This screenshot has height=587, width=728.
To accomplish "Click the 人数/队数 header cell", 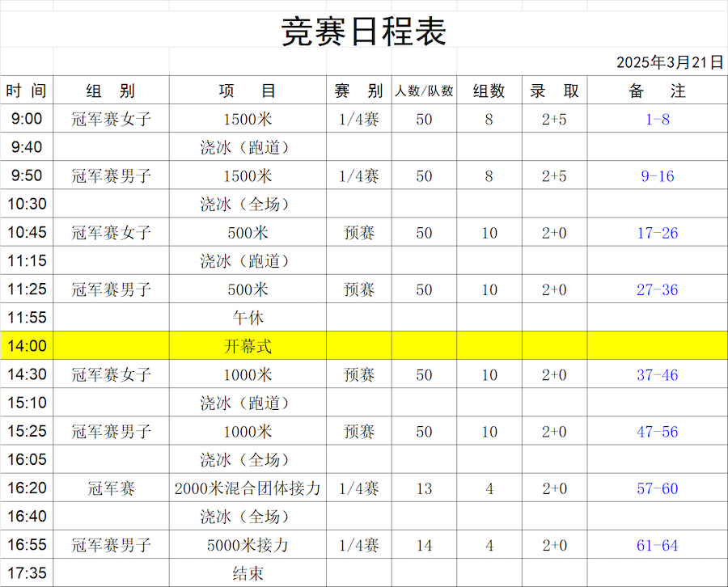I will click(424, 91).
